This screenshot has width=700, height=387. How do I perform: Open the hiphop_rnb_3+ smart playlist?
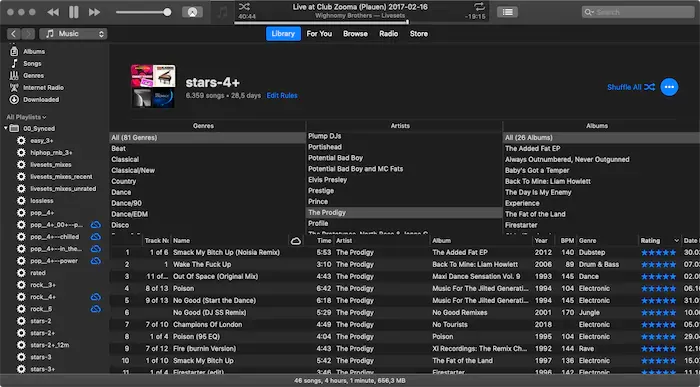point(51,153)
